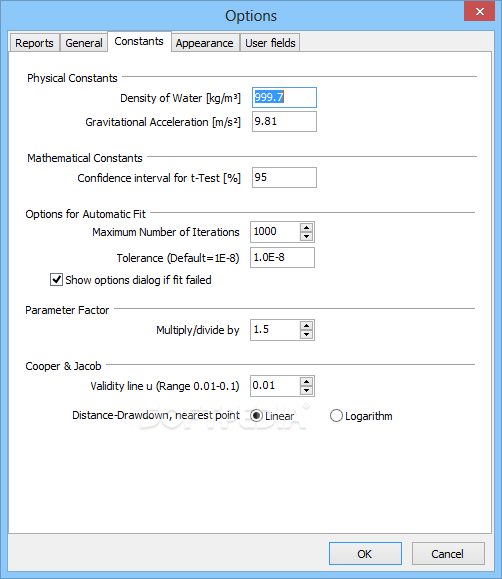
Task: Close the Options dialog window
Action: [x=479, y=11]
